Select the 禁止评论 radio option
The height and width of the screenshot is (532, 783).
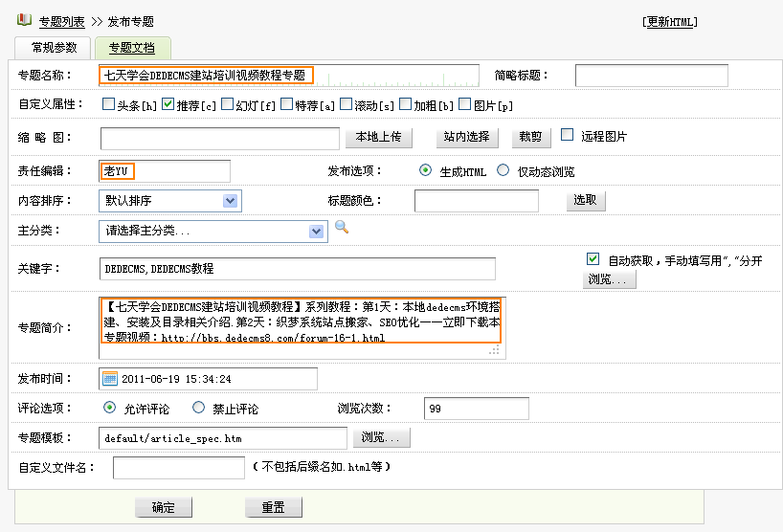click(199, 408)
